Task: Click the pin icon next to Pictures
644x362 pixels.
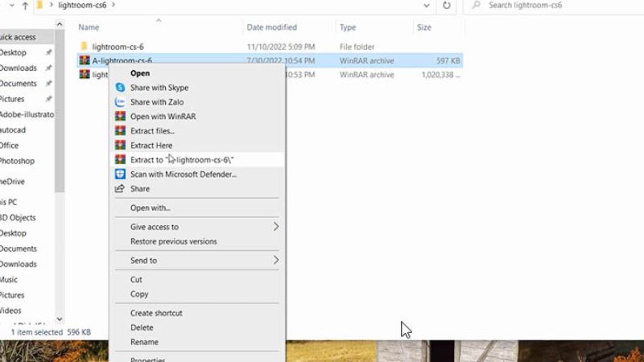Action: coord(48,99)
